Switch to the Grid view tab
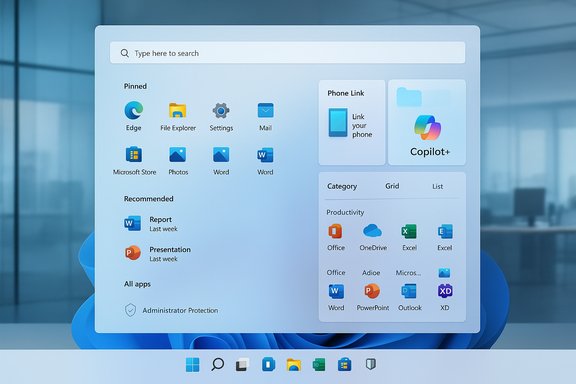The width and height of the screenshot is (576, 384). (x=392, y=186)
